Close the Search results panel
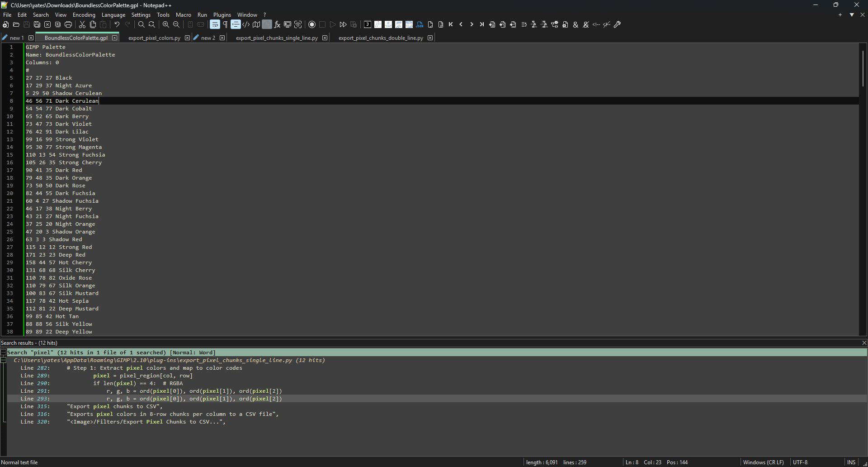 pyautogui.click(x=864, y=343)
